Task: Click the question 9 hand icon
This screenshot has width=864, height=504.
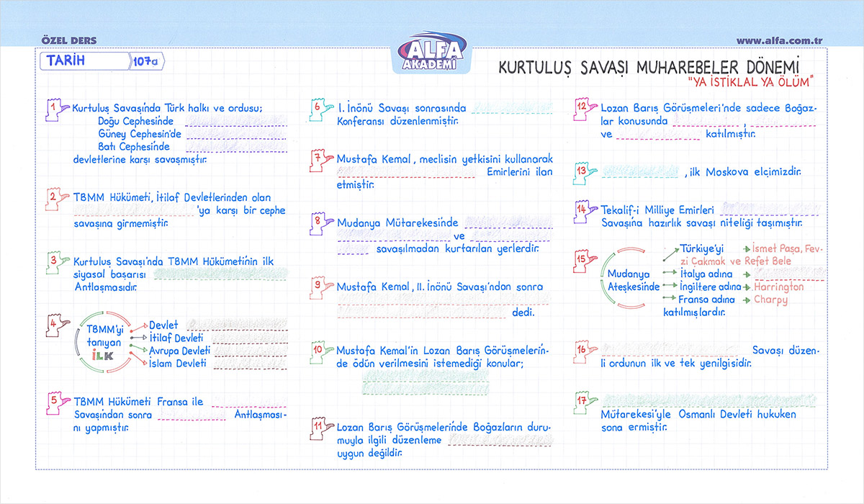Action: click(320, 287)
